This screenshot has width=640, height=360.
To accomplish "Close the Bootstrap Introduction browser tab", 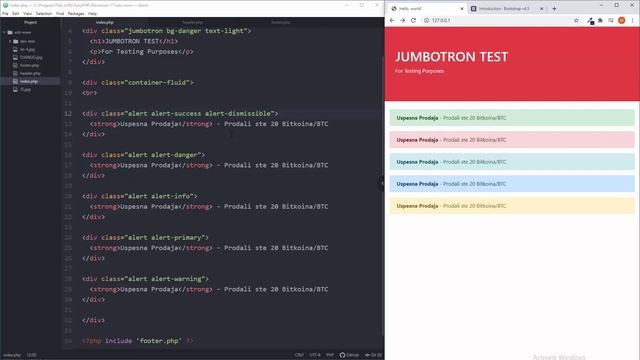I will 542,9.
